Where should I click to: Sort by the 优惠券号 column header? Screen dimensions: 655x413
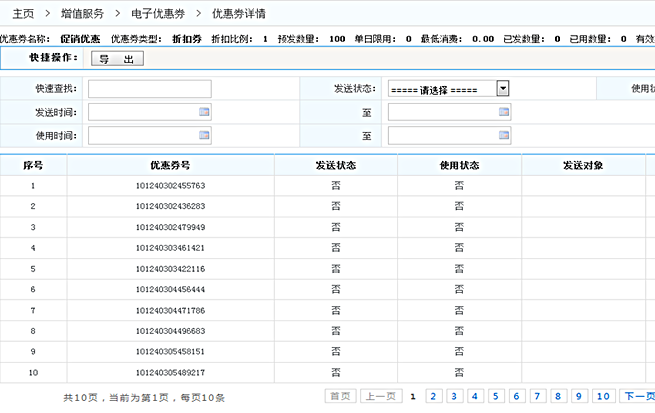[170, 165]
